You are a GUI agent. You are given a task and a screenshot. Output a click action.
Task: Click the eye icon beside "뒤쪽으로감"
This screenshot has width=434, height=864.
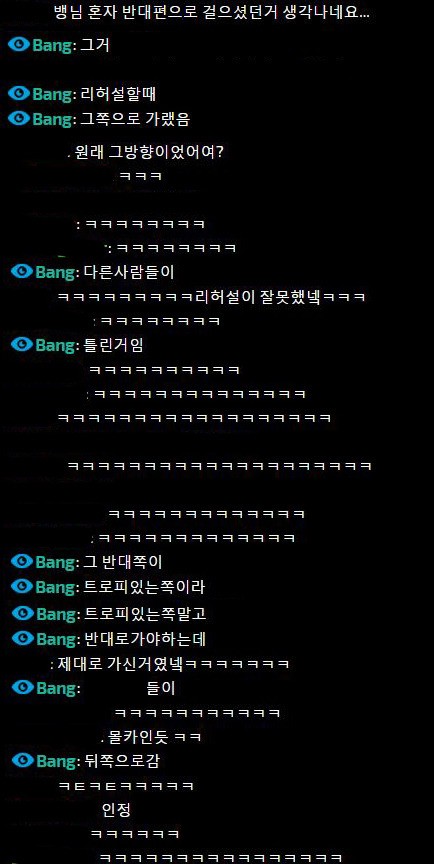[22, 760]
